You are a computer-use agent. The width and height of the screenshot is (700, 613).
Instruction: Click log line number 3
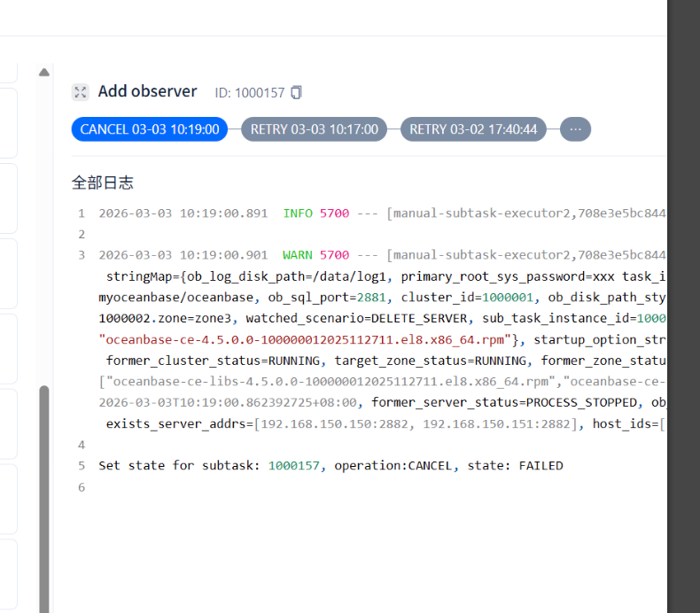[x=82, y=255]
